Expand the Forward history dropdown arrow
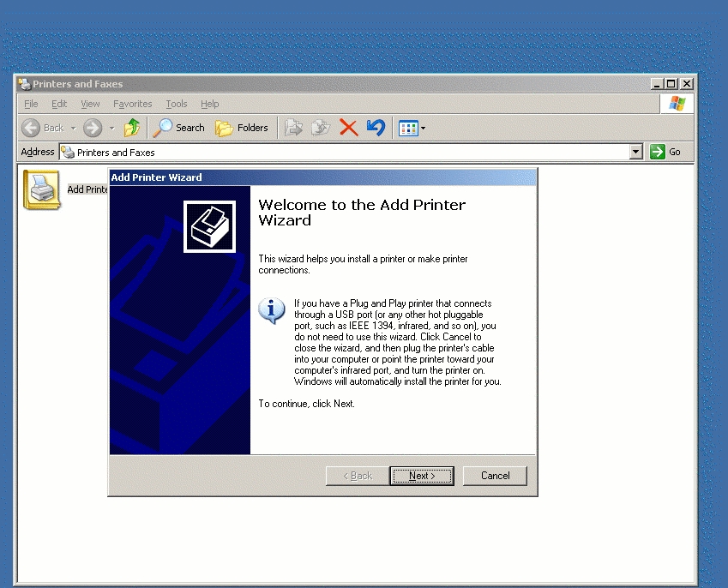This screenshot has height=588, width=728. (x=111, y=128)
